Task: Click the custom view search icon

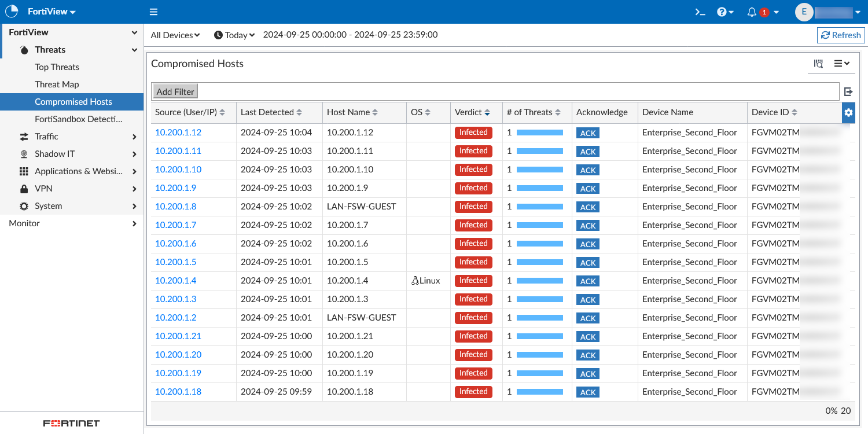Action: point(818,64)
